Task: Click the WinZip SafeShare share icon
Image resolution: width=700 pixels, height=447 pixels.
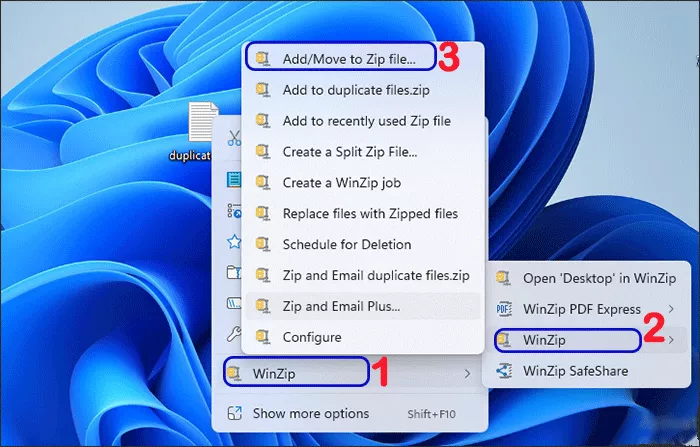Action: tap(504, 371)
